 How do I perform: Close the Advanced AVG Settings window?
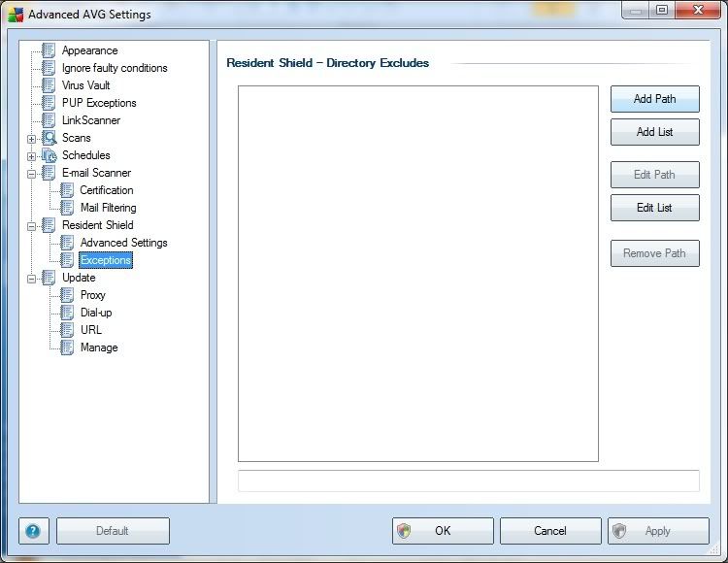(698, 11)
